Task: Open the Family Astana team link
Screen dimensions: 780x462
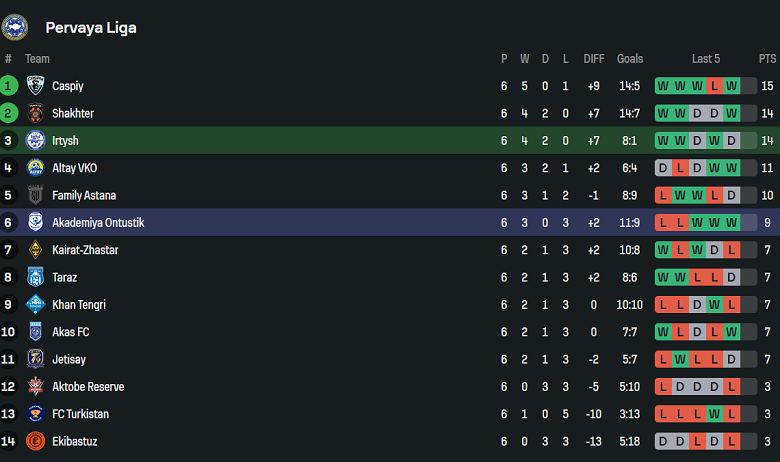Action: click(x=84, y=195)
